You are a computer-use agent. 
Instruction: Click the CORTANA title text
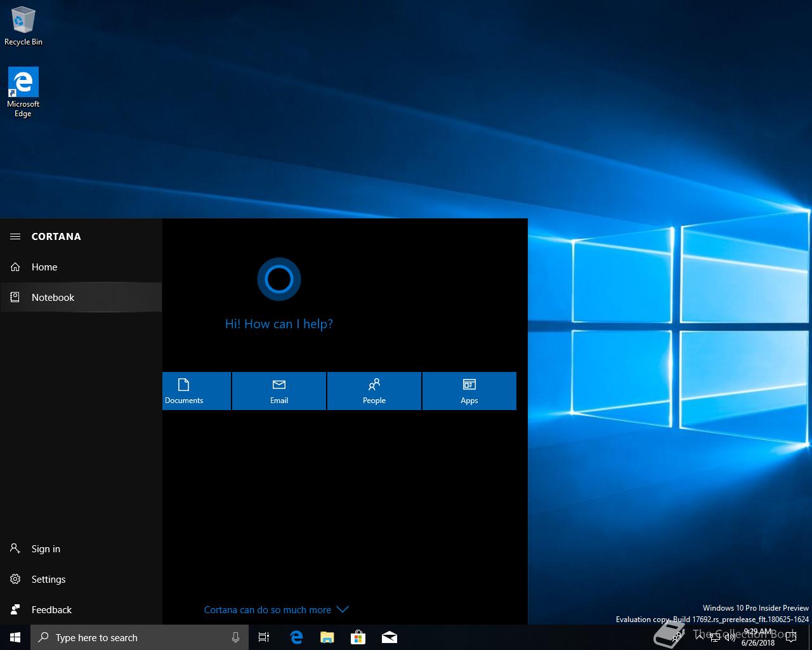pos(56,236)
